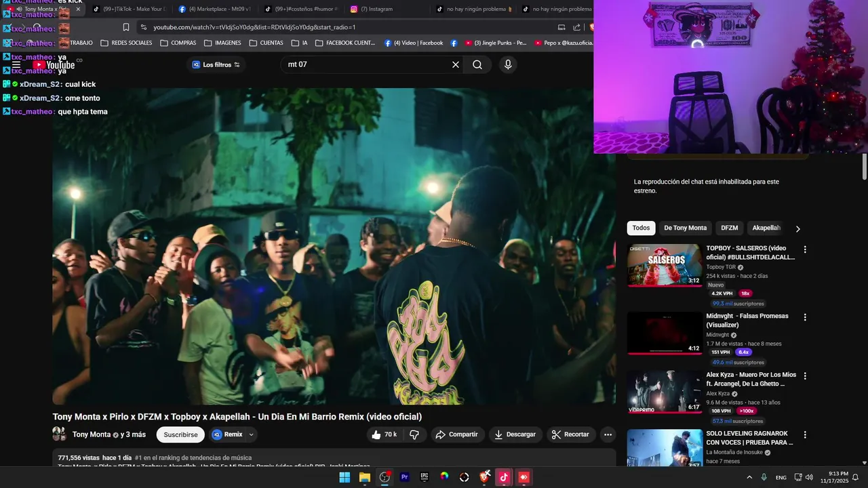Show more filter chips arrow
This screenshot has width=868, height=488.
click(797, 228)
